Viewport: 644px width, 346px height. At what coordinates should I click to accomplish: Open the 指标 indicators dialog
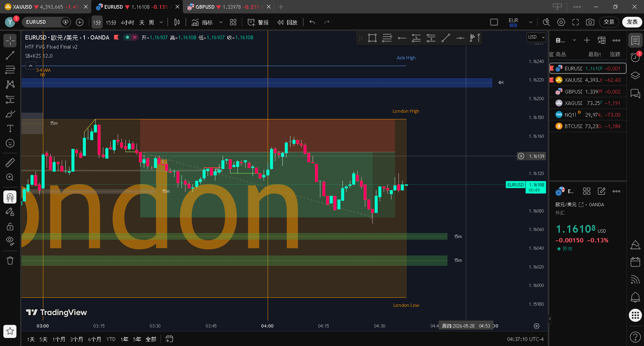click(202, 22)
